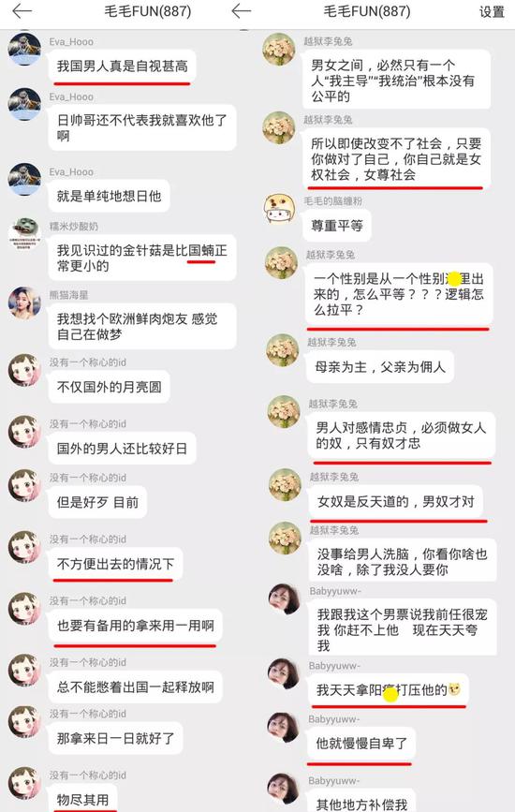This screenshot has width=515, height=812.
Task: Tap the 母亲为主，父亲为佣人 message
Action: tap(380, 367)
